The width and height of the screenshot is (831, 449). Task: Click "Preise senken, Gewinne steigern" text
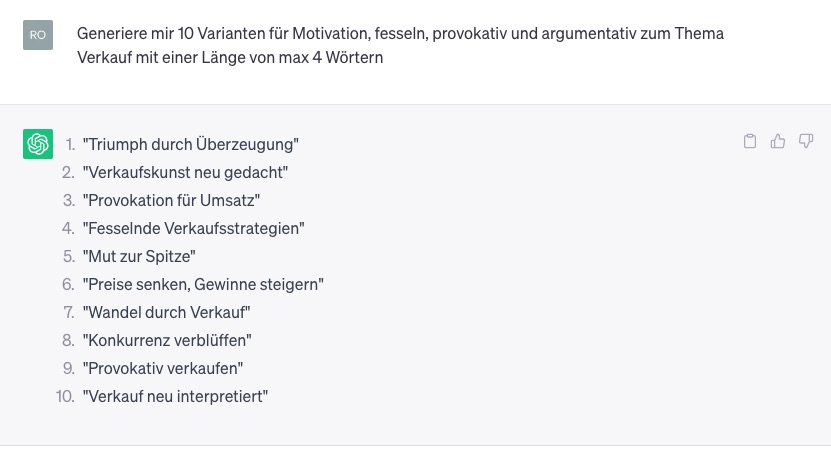click(203, 285)
